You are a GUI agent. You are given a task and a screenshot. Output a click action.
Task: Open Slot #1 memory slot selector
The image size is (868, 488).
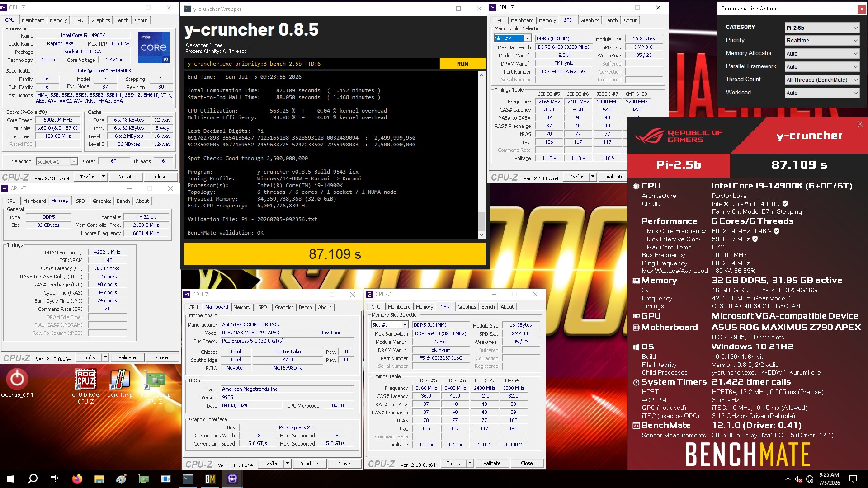(390, 325)
